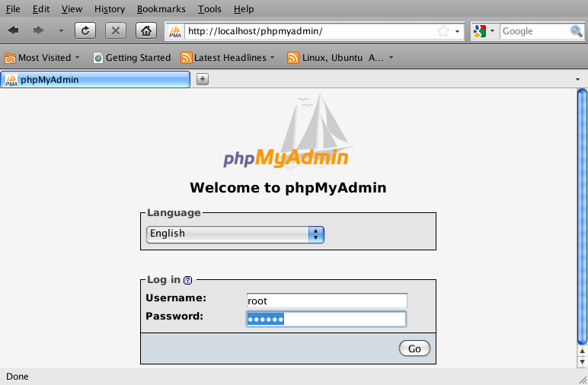
Task: Go back using the Back arrow
Action: tap(14, 30)
